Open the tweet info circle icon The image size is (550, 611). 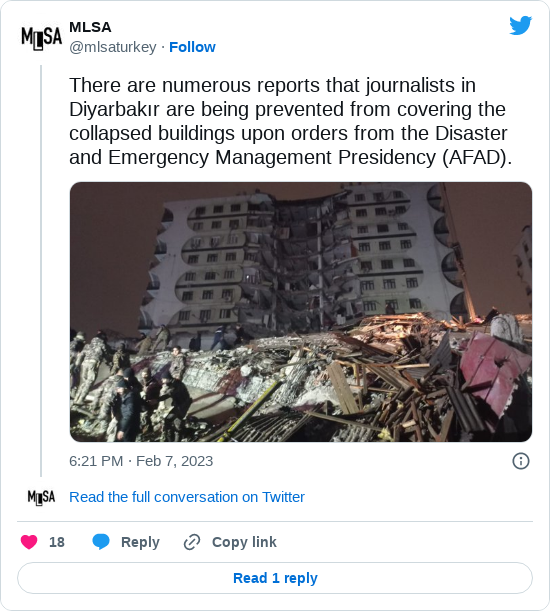[x=521, y=461]
